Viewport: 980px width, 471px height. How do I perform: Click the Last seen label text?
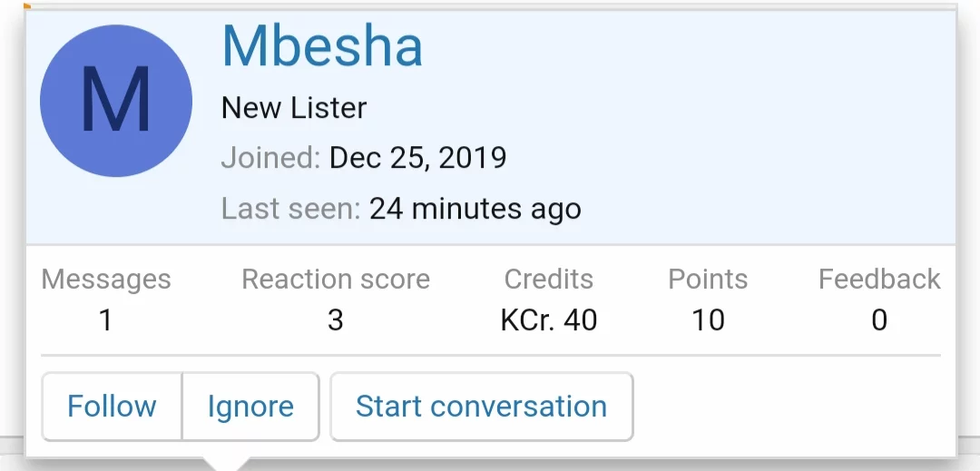[x=290, y=209]
